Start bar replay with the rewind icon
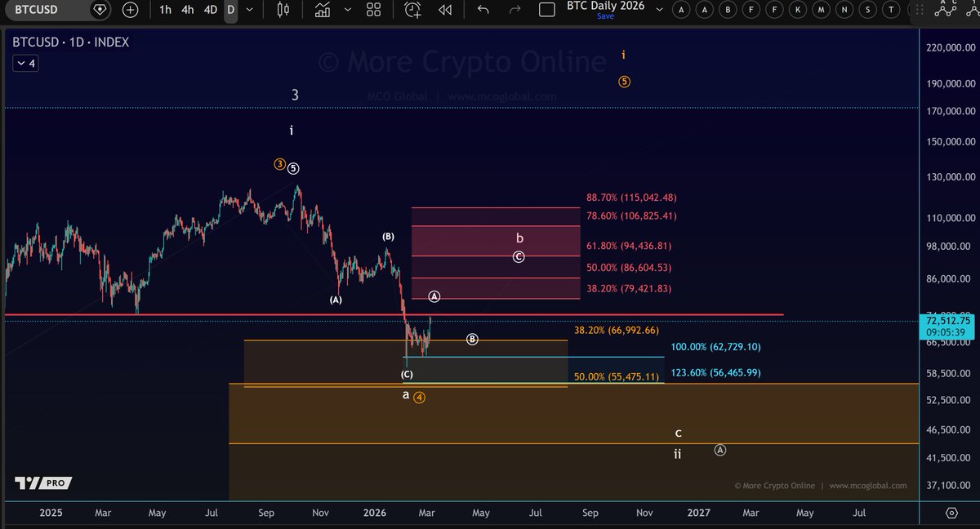The width and height of the screenshot is (980, 529). click(x=445, y=10)
